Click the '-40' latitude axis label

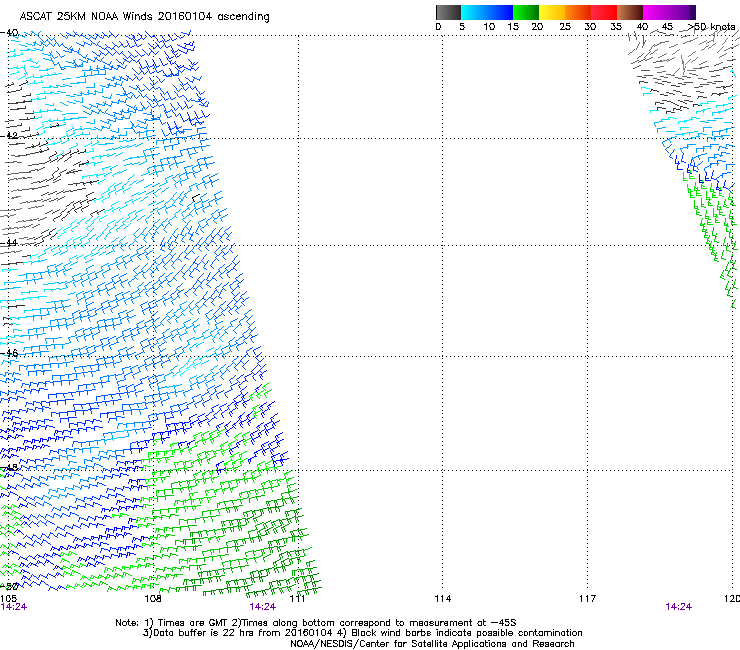coord(9,33)
